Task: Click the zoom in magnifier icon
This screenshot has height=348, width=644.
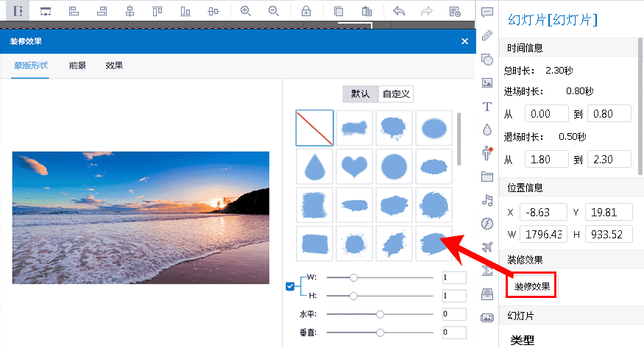Action: coord(246,11)
